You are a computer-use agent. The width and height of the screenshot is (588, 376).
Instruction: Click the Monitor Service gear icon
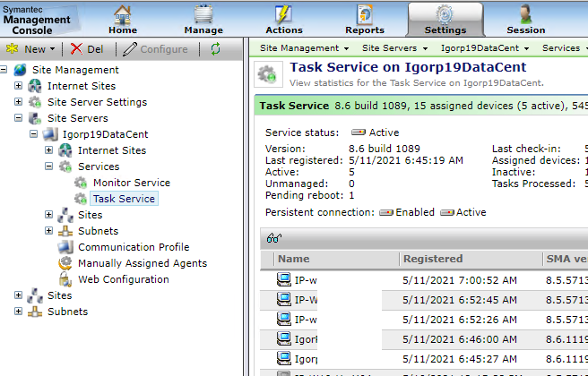coord(81,183)
